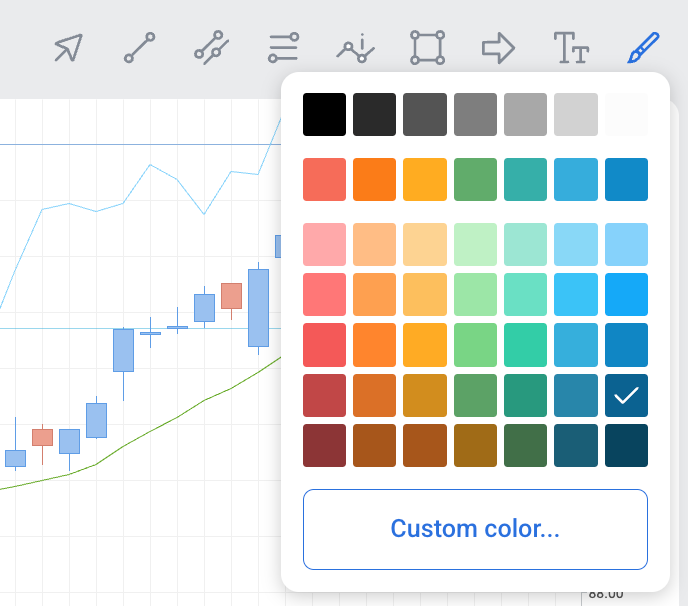Activate the text annotation tool

(571, 47)
